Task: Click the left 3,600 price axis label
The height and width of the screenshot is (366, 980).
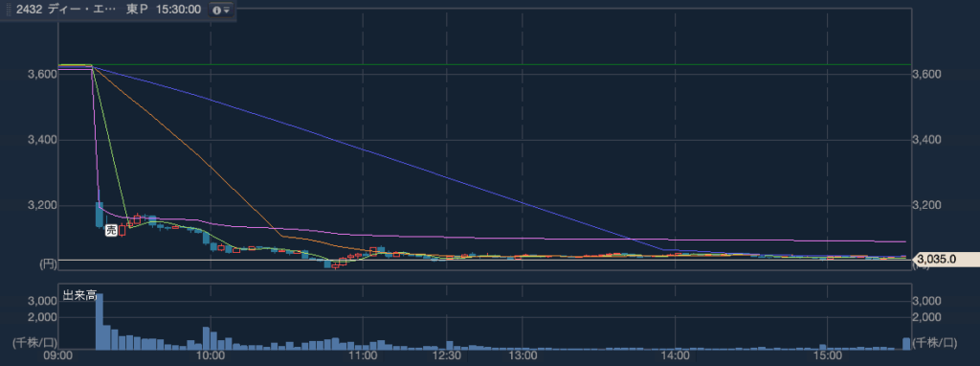Action: [x=43, y=75]
